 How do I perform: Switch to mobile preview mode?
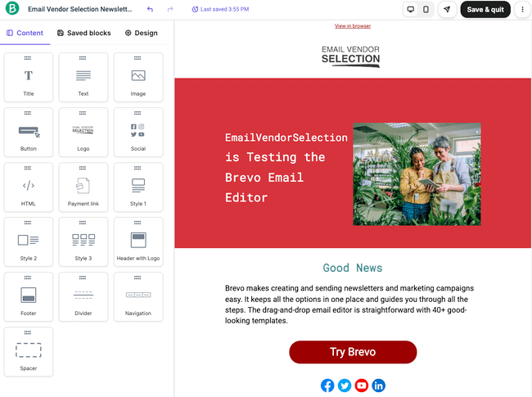[426, 10]
